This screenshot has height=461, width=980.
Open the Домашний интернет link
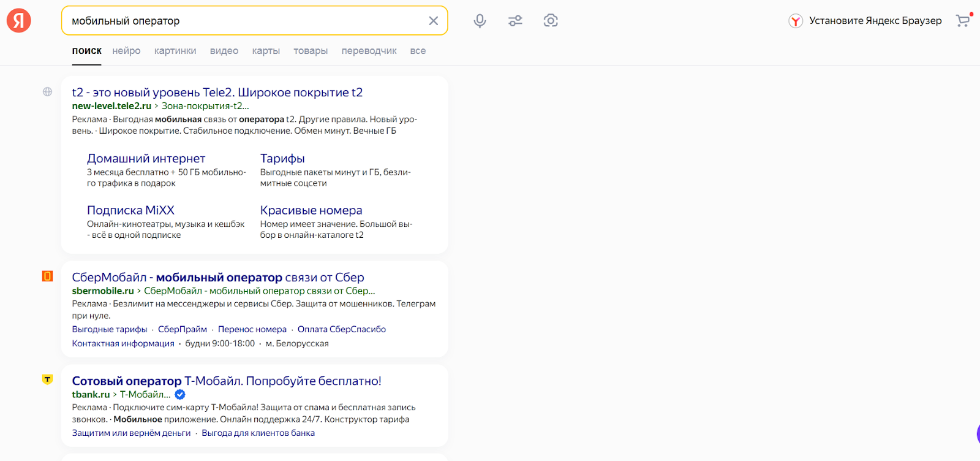pyautogui.click(x=146, y=159)
